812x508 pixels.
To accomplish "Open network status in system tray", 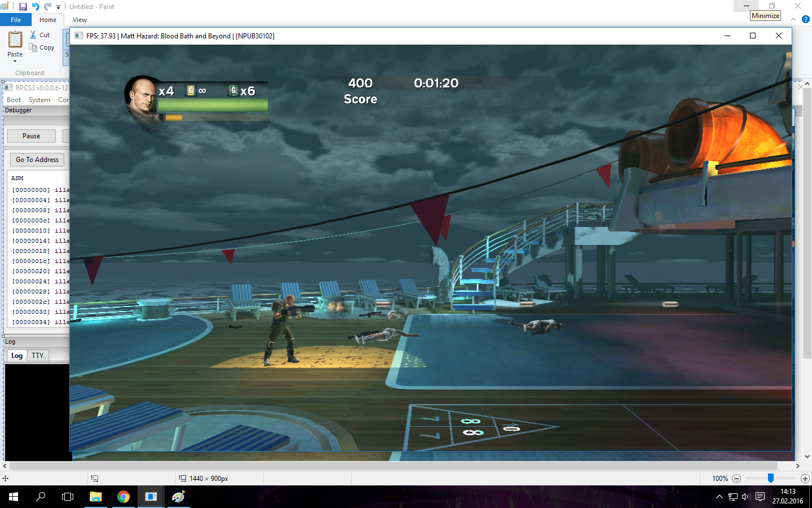I will (732, 497).
